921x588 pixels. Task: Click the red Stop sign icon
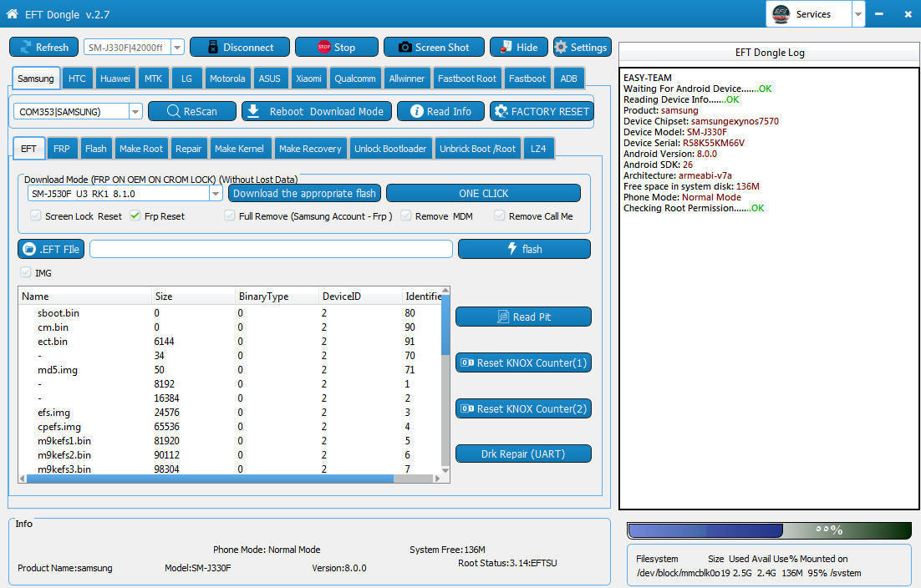323,48
